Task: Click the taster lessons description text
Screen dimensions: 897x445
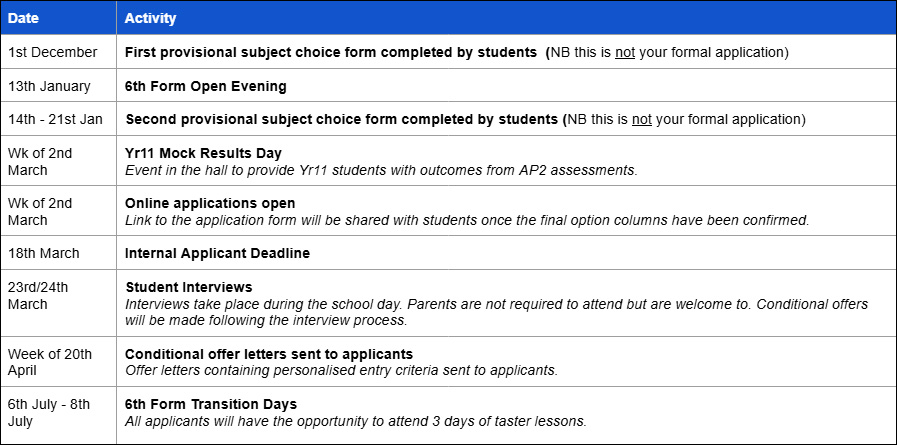Action: [355, 421]
